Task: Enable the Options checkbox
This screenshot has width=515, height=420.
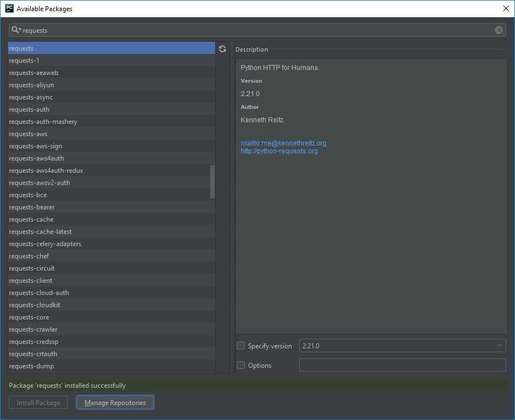Action: [x=241, y=365]
